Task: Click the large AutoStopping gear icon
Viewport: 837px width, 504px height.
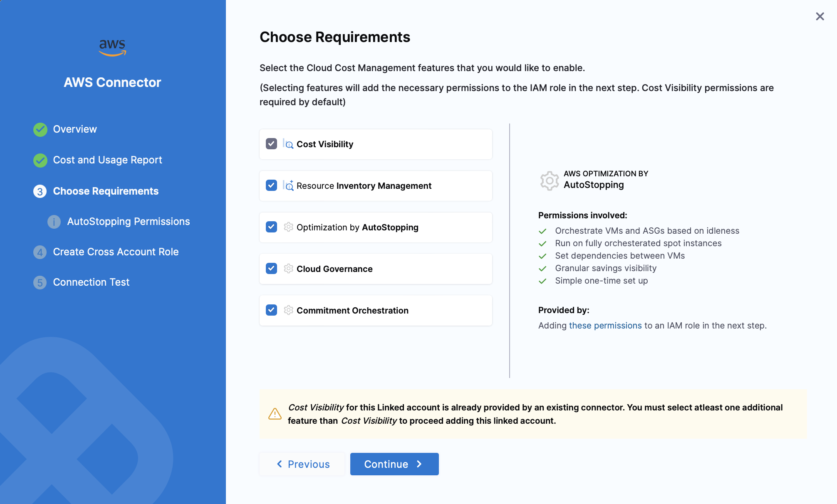Action: [x=550, y=180]
